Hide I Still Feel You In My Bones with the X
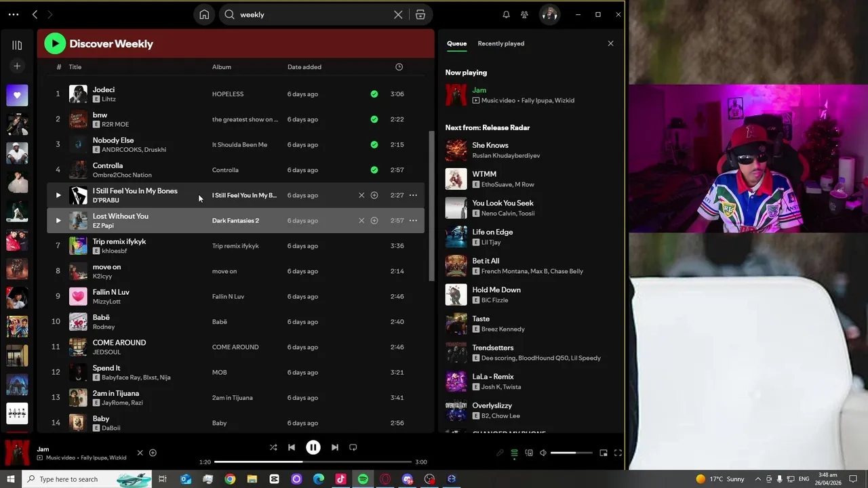Screen dimensions: 868x488 point(361,195)
